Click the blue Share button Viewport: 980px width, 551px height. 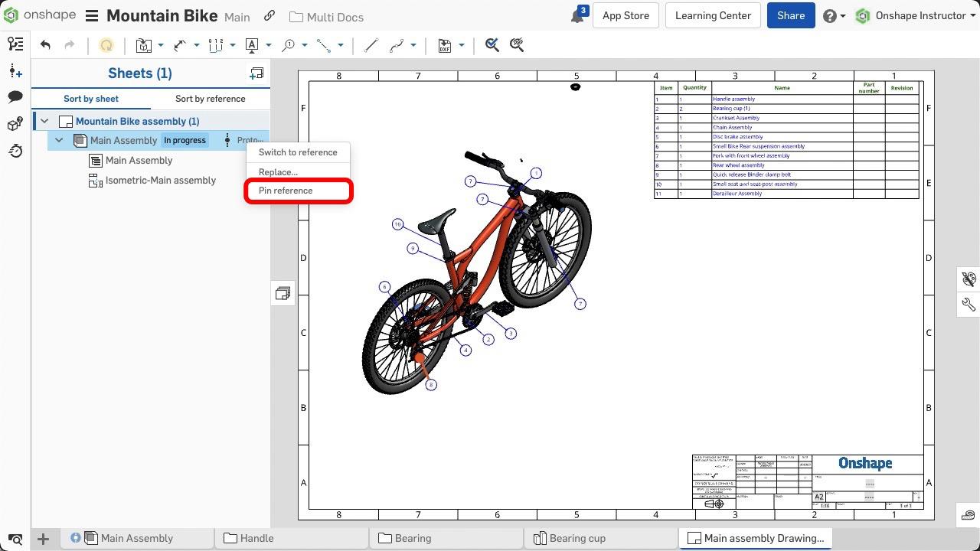tap(790, 16)
